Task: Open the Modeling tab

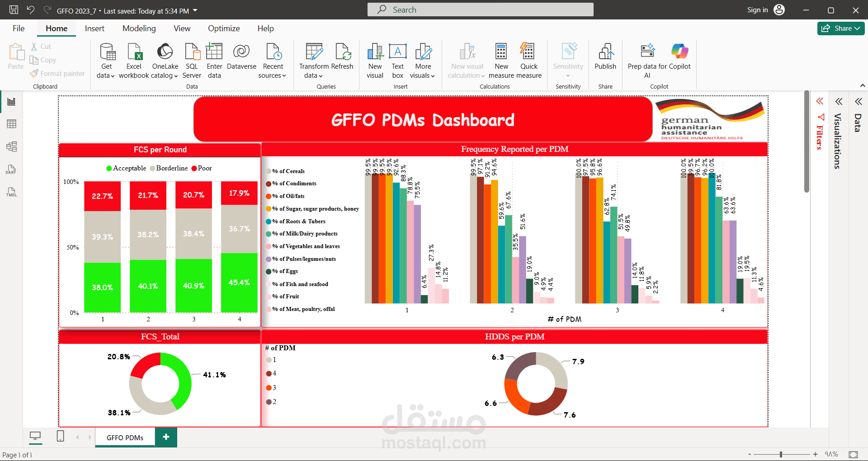Action: (x=139, y=28)
